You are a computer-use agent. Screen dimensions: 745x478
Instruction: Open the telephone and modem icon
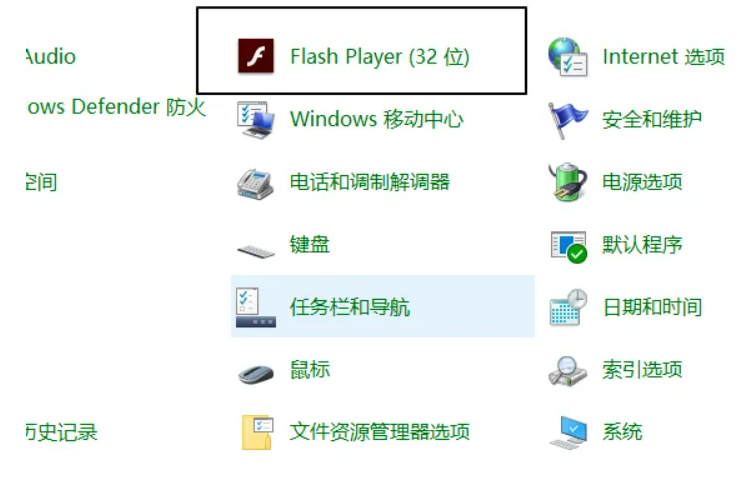(x=255, y=184)
